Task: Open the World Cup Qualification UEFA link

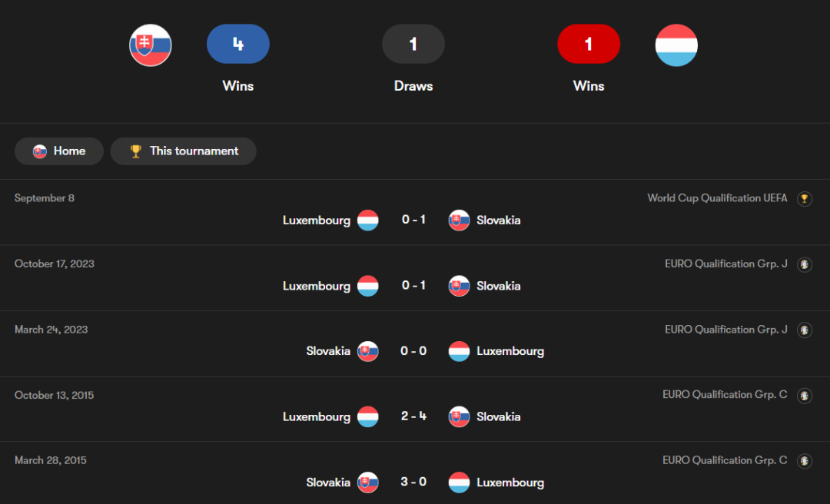Action: click(x=717, y=198)
